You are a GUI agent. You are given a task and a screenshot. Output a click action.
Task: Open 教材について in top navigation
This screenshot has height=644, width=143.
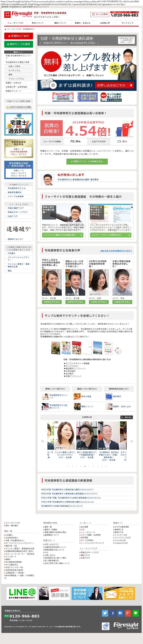(38, 23)
